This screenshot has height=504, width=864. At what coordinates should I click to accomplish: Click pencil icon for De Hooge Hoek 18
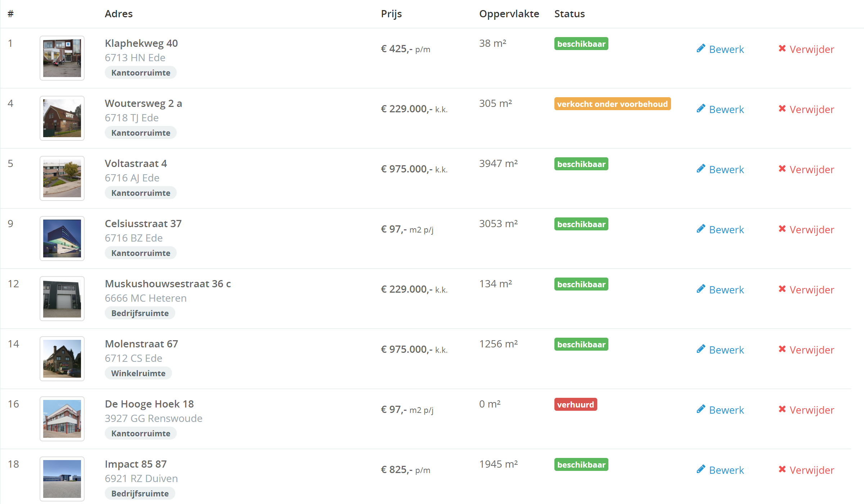click(x=701, y=409)
